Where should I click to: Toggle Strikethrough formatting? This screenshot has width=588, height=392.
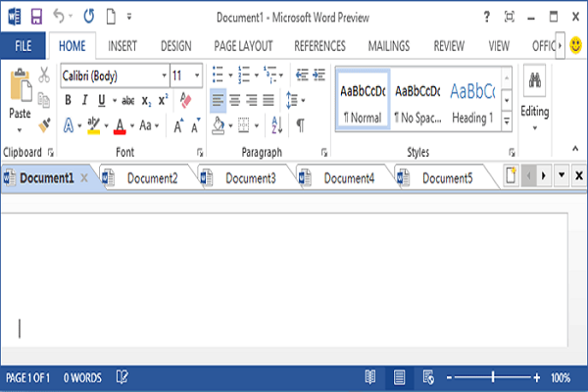(x=127, y=101)
